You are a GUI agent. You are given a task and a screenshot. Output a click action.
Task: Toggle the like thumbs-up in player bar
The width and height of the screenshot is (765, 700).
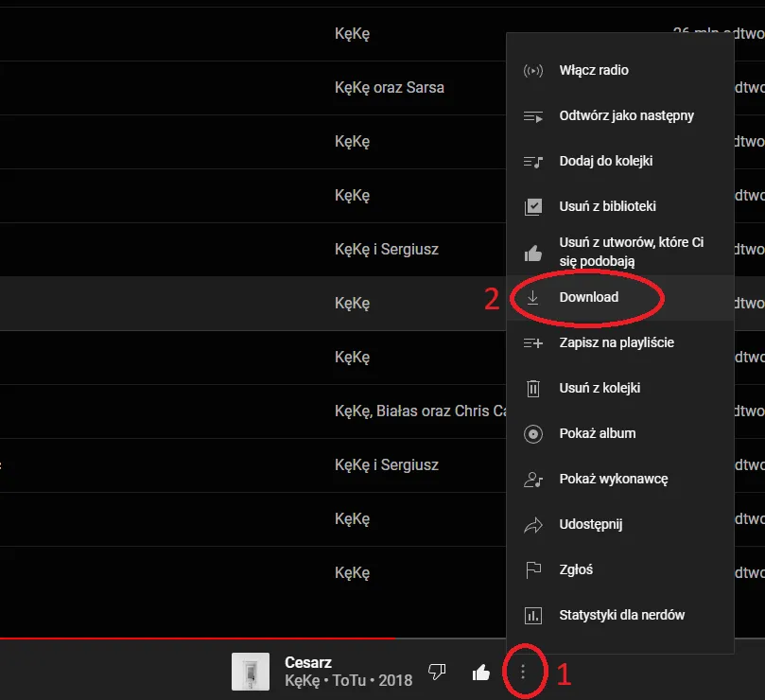coord(480,671)
